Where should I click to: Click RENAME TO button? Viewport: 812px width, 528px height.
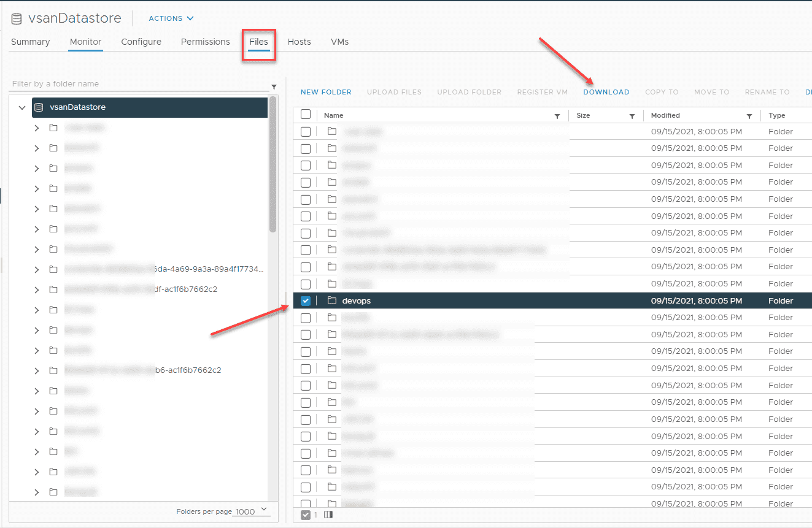[x=767, y=92]
